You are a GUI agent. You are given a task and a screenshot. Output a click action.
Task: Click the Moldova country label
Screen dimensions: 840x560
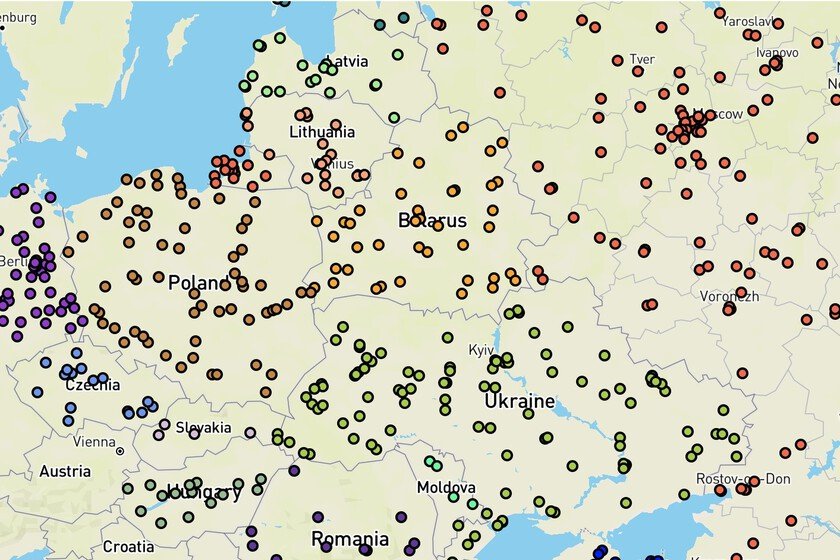tap(446, 488)
